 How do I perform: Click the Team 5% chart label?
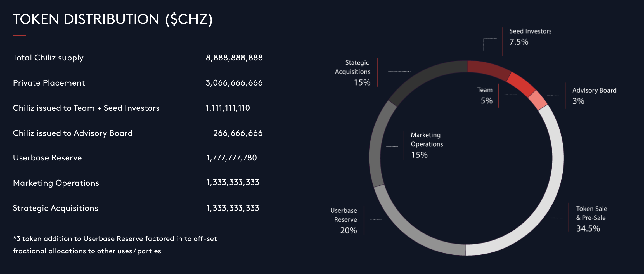[x=485, y=95]
